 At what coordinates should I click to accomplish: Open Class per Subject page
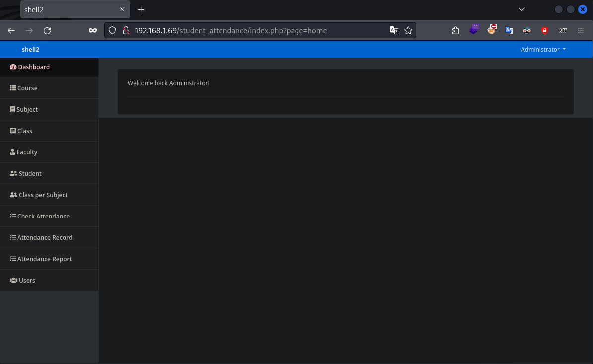(x=43, y=195)
